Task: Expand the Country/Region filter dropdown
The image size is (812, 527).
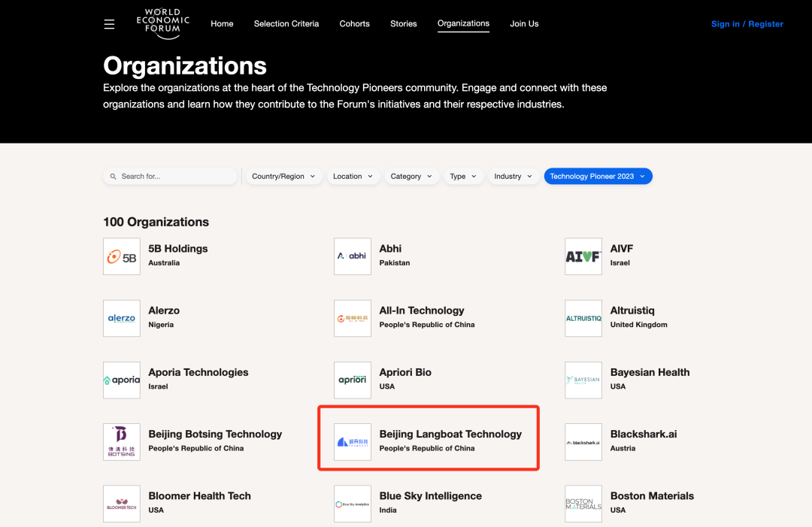Action: coord(283,177)
